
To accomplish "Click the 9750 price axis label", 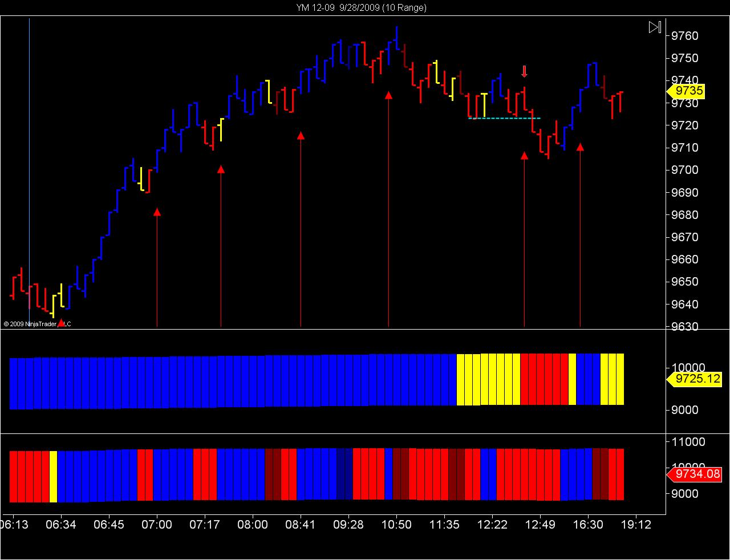I will 684,58.
